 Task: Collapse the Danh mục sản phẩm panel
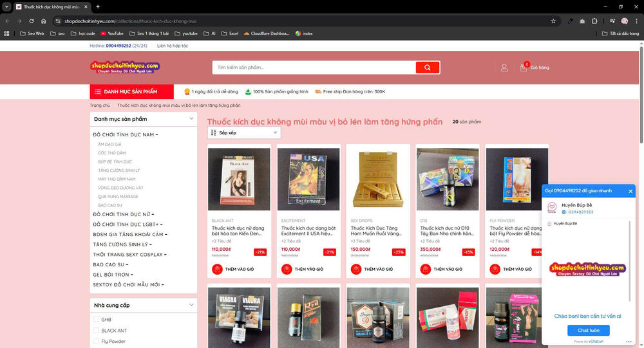[191, 119]
